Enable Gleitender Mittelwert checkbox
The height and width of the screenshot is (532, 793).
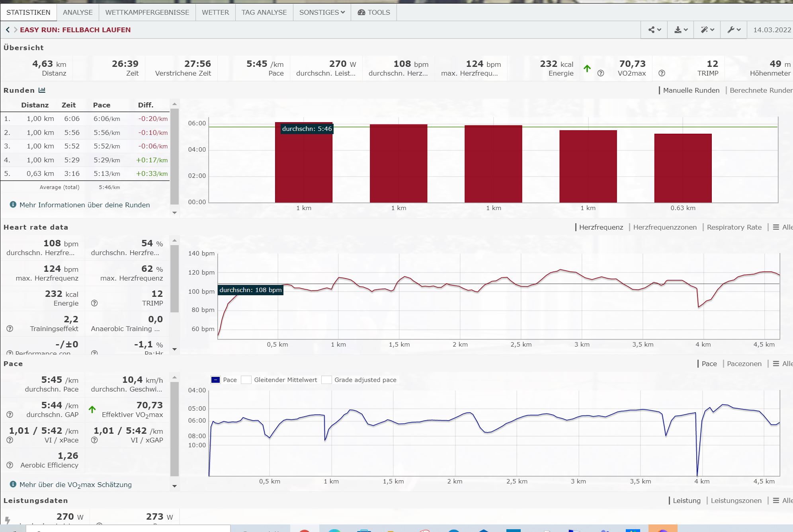[246, 380]
